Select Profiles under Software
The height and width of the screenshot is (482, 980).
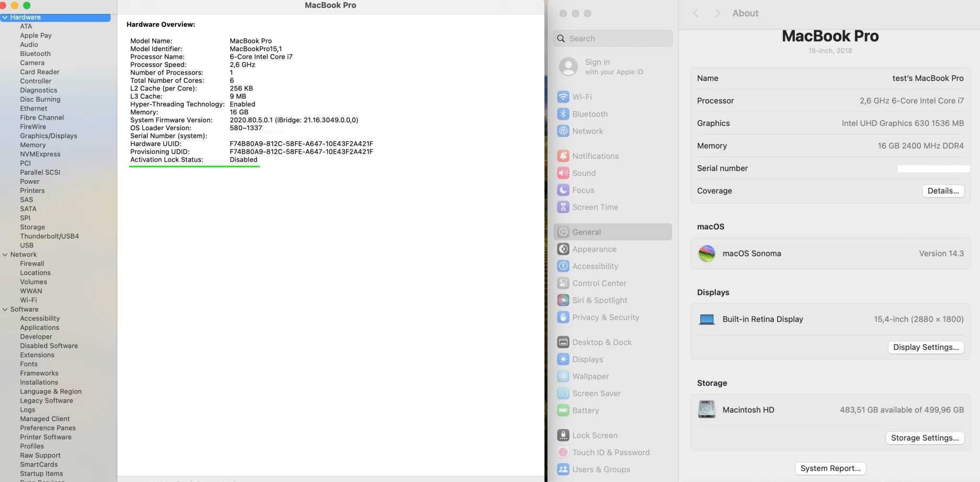[32, 446]
